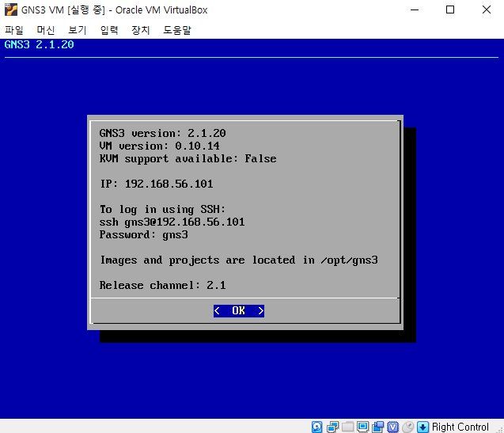
Task: Open the 입력 menu
Action: pos(109,30)
